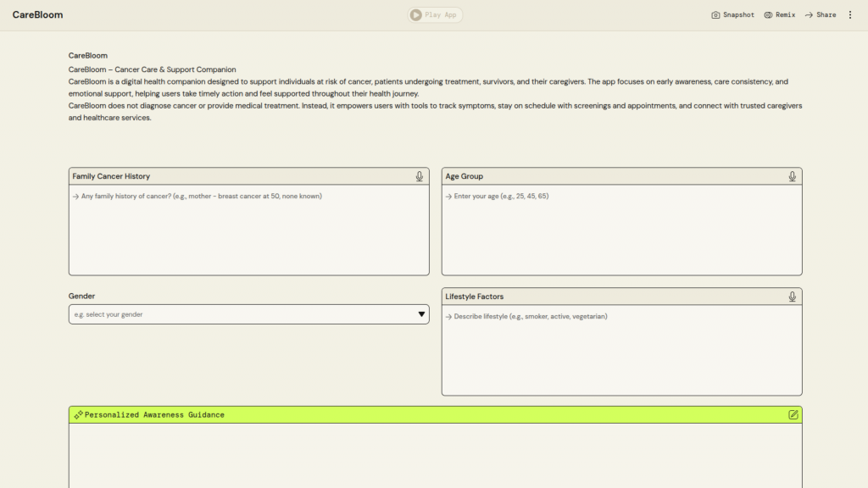Click the Remix icon in header
The height and width of the screenshot is (488, 868).
(x=768, y=15)
